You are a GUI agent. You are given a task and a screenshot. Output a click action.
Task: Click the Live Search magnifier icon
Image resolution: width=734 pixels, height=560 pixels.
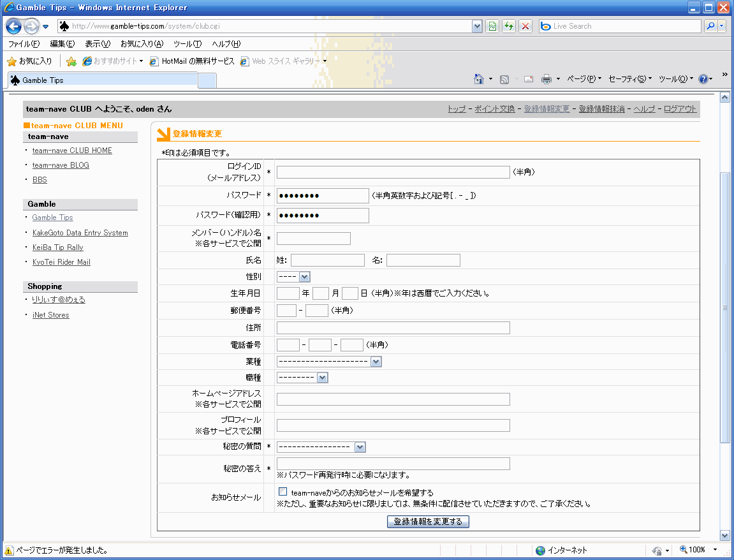point(710,26)
